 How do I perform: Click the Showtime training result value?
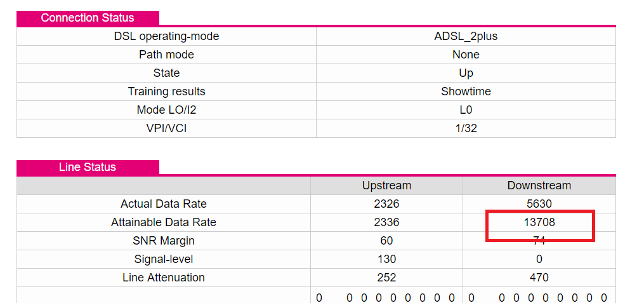pyautogui.click(x=466, y=91)
